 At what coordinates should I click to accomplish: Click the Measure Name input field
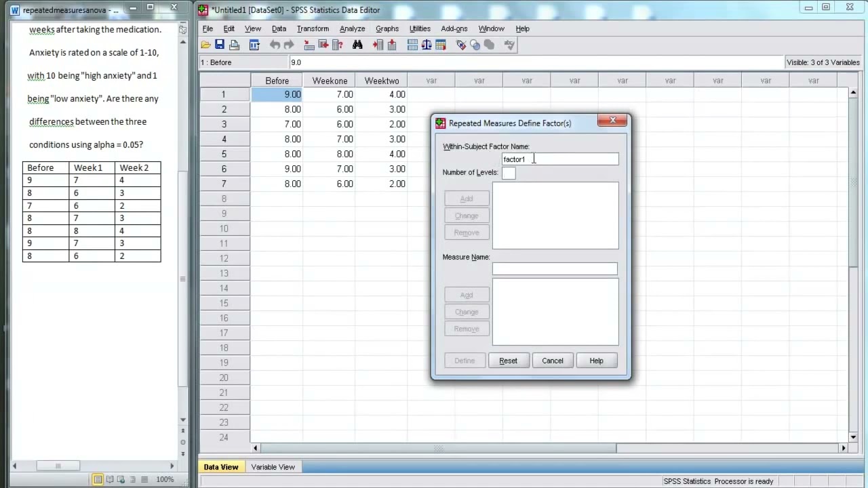[x=555, y=269]
